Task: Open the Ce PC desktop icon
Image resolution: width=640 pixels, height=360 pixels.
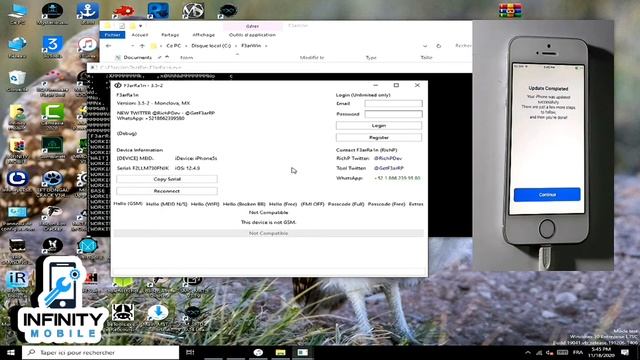Action: point(17,13)
